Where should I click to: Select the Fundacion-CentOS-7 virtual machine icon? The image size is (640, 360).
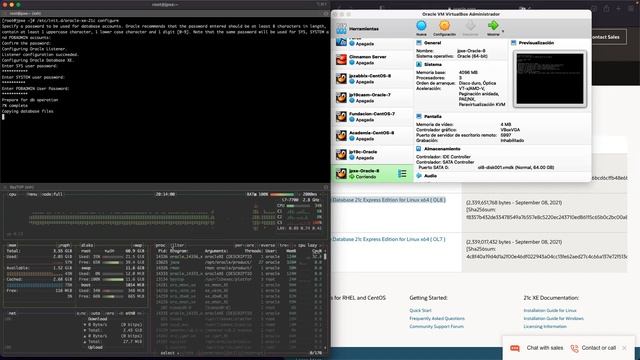(341, 116)
